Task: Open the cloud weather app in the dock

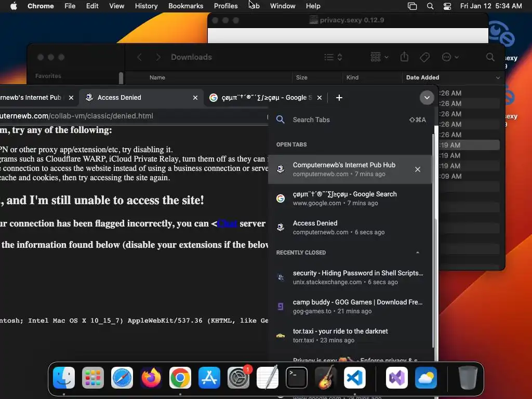Action: pos(426,378)
